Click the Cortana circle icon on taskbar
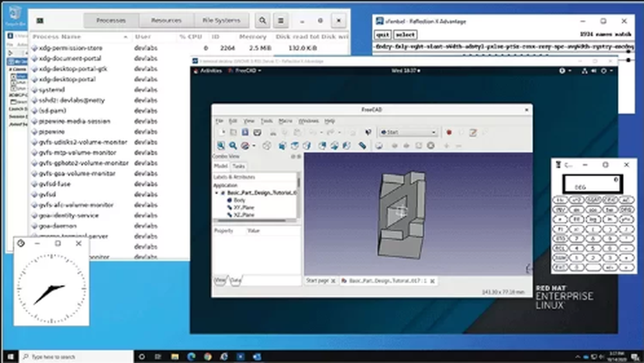 point(142,357)
